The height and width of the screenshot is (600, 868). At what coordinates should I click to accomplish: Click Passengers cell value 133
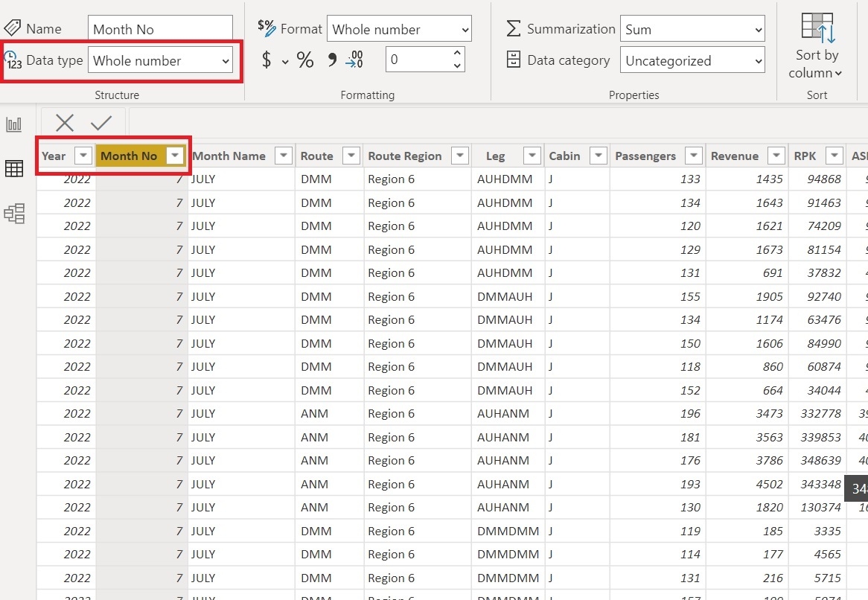click(690, 179)
